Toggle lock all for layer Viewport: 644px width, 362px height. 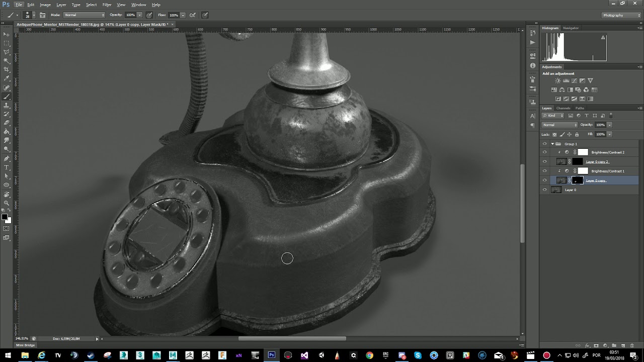577,134
